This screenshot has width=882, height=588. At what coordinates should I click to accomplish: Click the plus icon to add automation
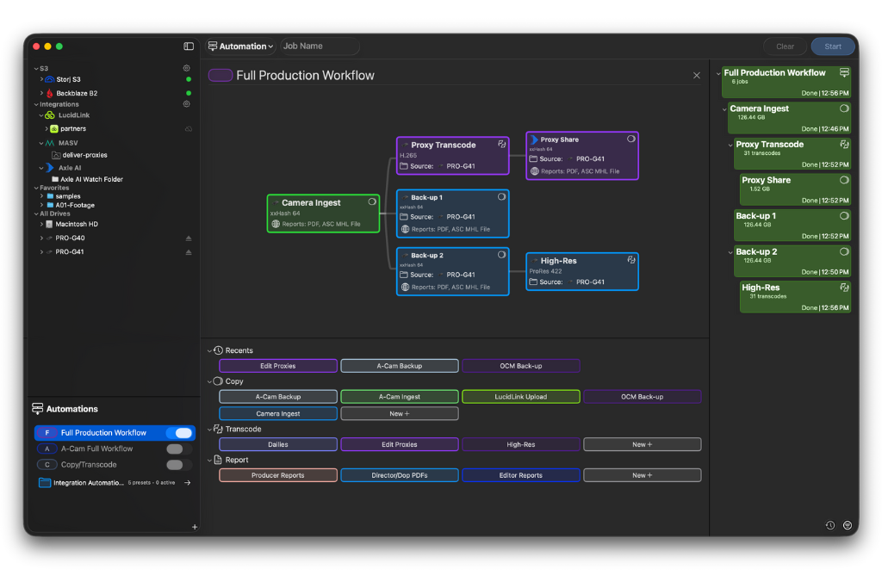[x=195, y=527]
